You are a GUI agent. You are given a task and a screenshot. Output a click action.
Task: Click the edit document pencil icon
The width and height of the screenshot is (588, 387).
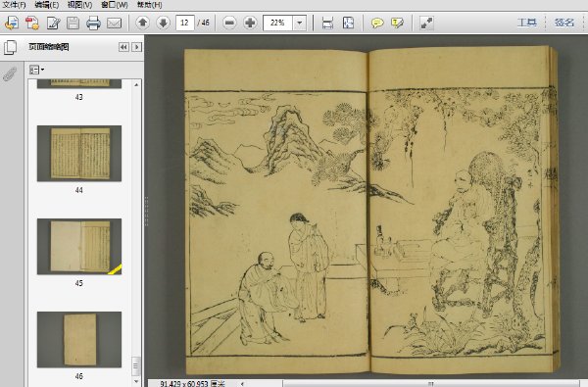53,23
